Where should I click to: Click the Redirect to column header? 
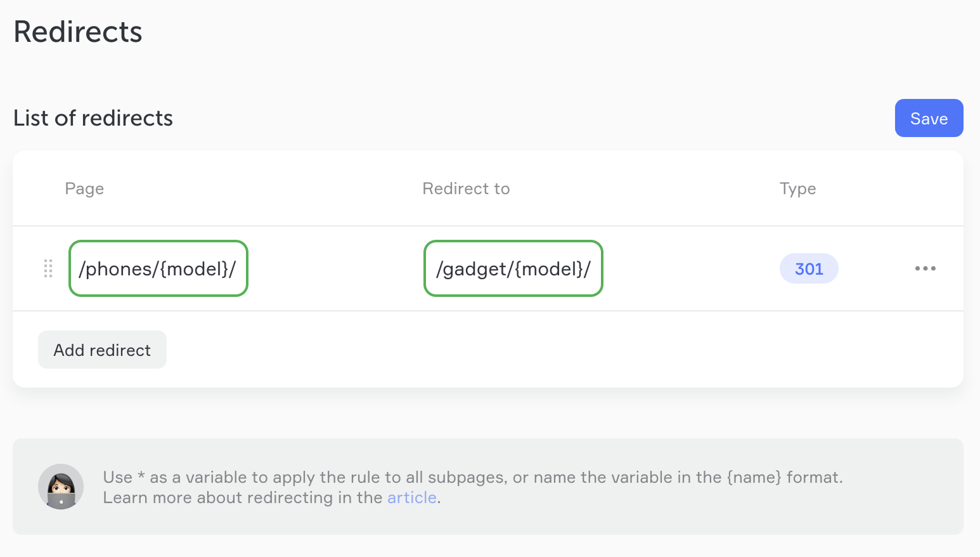[x=466, y=188]
